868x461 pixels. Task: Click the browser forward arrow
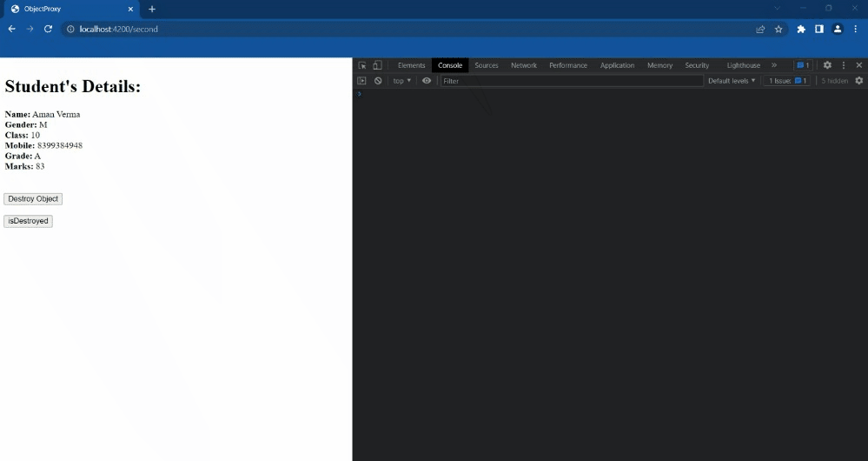(x=30, y=29)
